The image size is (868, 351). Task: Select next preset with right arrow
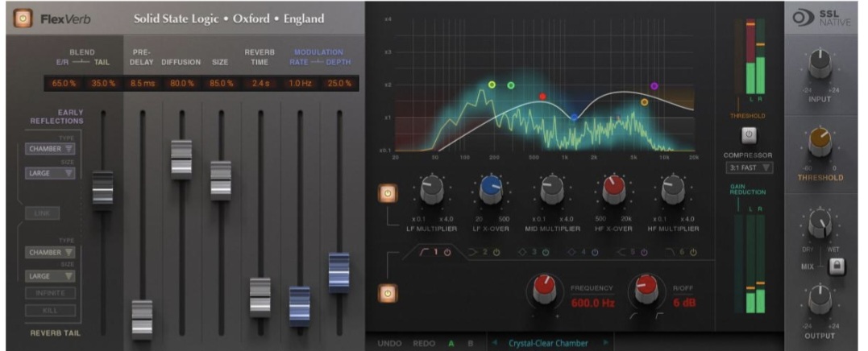605,343
